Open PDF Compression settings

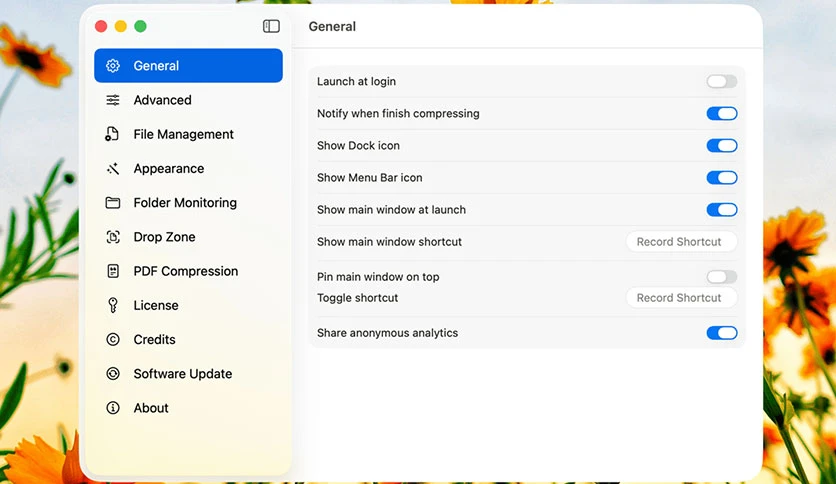tap(188, 271)
